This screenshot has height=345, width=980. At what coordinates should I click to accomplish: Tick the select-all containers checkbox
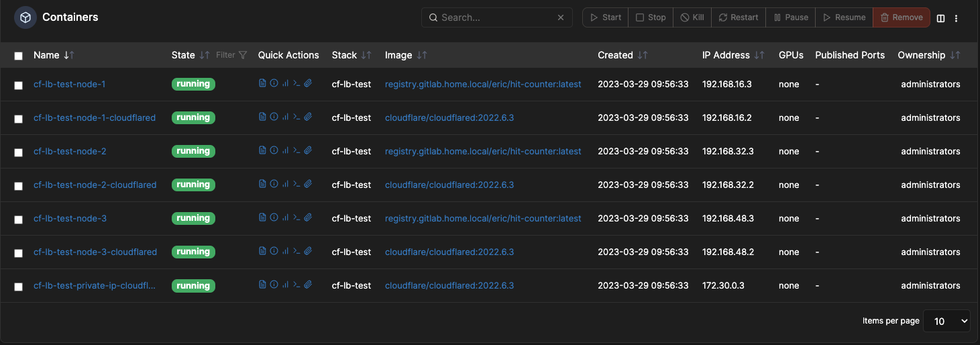pos(19,56)
